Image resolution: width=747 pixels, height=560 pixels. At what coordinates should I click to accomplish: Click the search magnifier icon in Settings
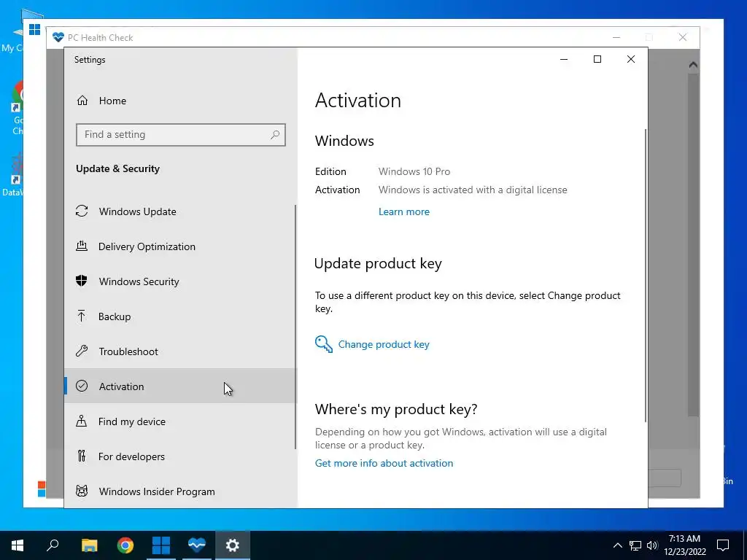point(275,135)
